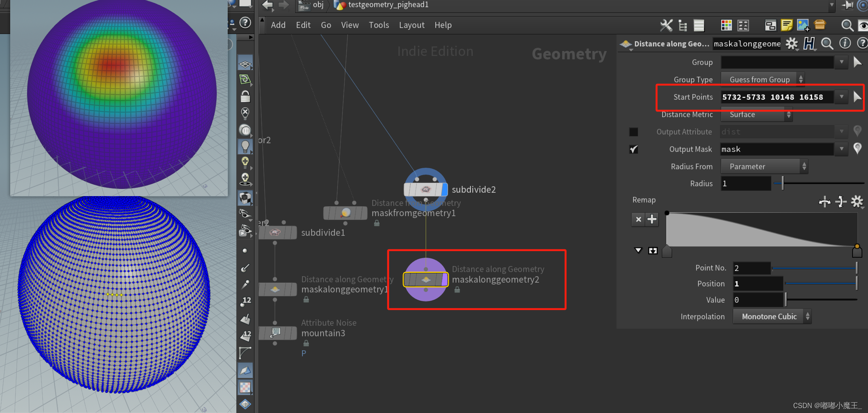Click the testgeometry_pighead1 path segment
The height and width of the screenshot is (413, 868).
(x=388, y=5)
